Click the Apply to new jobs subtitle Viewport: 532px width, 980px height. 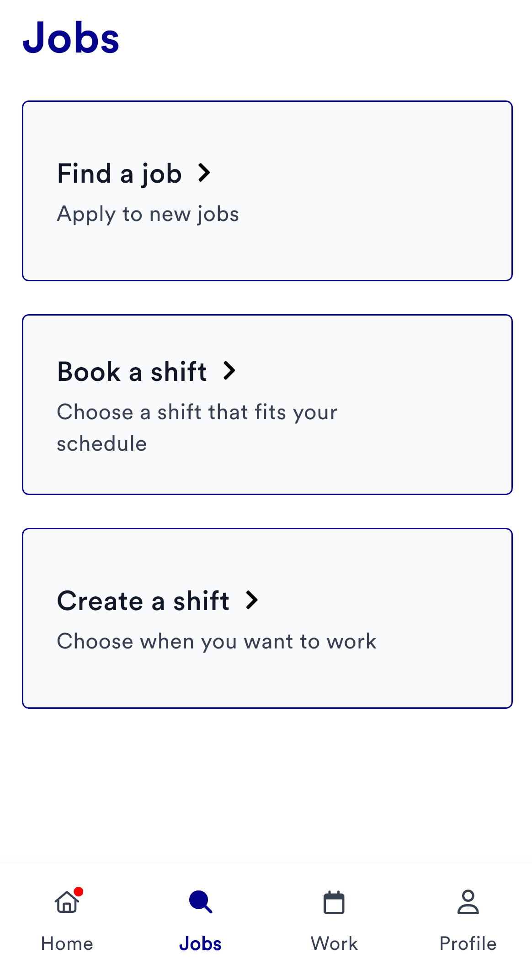pos(148,214)
